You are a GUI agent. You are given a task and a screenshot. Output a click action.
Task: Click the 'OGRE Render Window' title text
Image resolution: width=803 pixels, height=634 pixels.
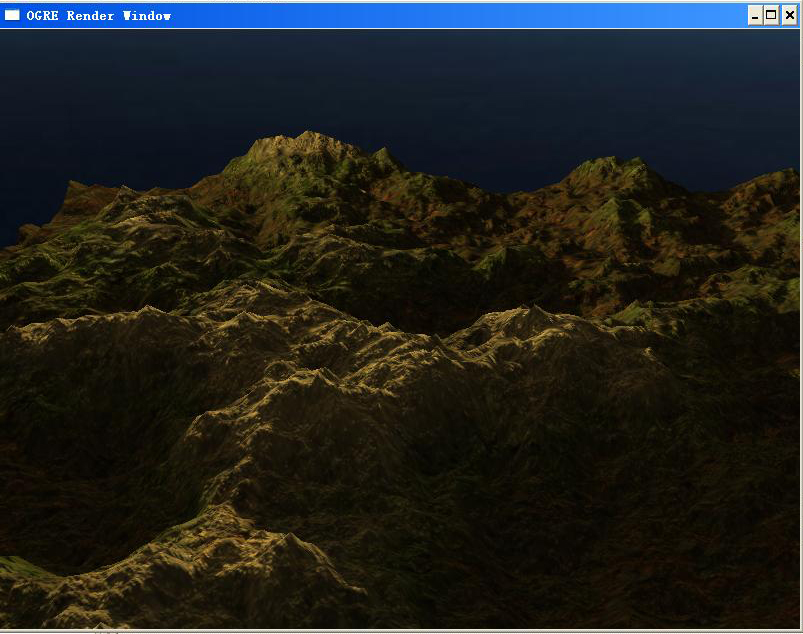click(98, 16)
